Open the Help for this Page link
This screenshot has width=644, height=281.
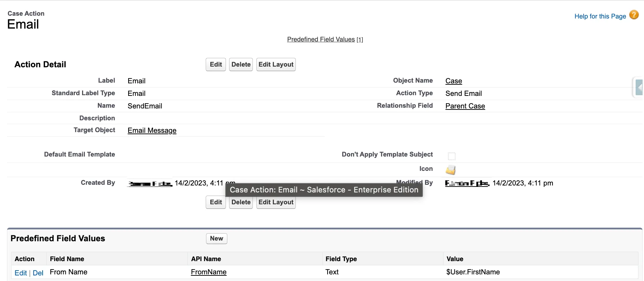tap(600, 16)
